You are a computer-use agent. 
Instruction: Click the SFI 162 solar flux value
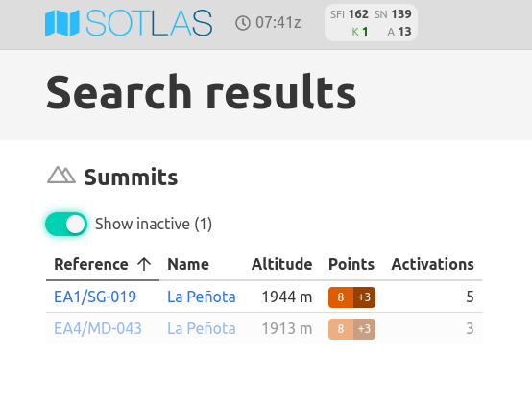(350, 14)
